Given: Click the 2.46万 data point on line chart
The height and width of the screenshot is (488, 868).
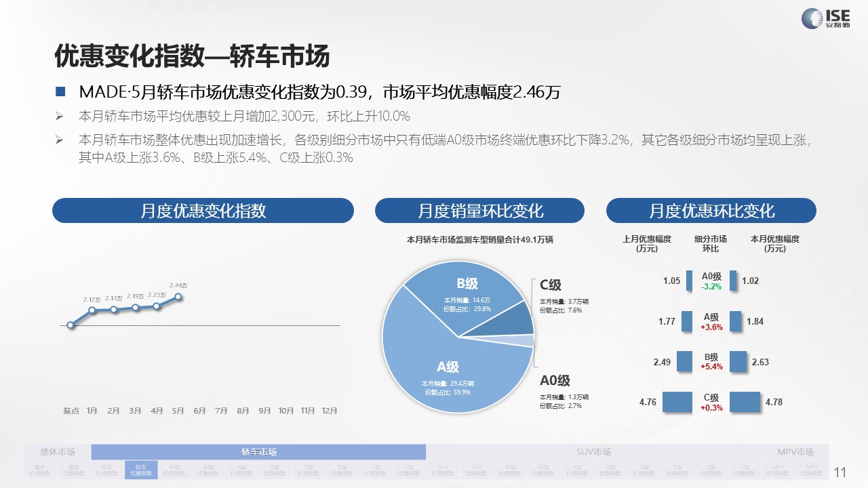Looking at the screenshot, I should 178,296.
